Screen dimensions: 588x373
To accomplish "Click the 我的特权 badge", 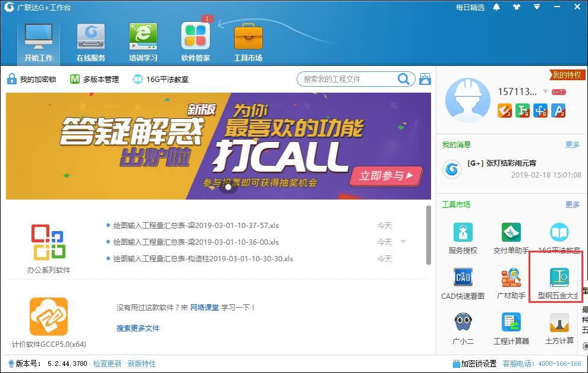I will (566, 75).
